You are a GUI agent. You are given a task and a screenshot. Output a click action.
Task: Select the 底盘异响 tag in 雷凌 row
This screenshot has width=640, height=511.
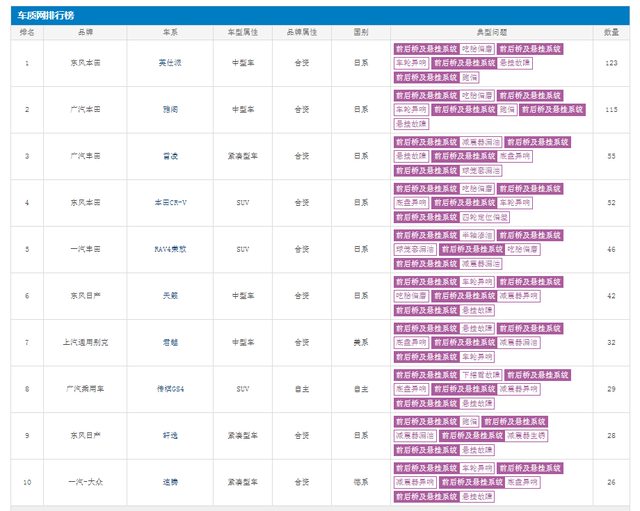pyautogui.click(x=515, y=156)
